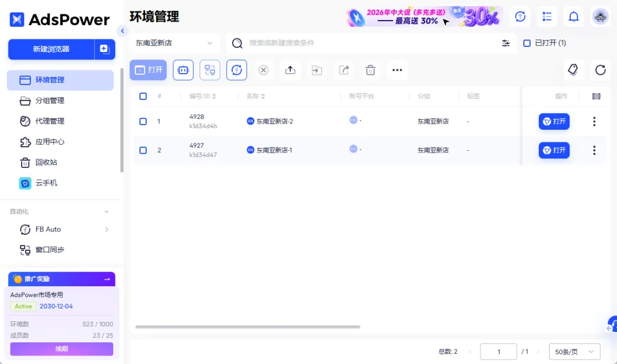Click the move-to-group arrow toolbar icon

tap(316, 70)
